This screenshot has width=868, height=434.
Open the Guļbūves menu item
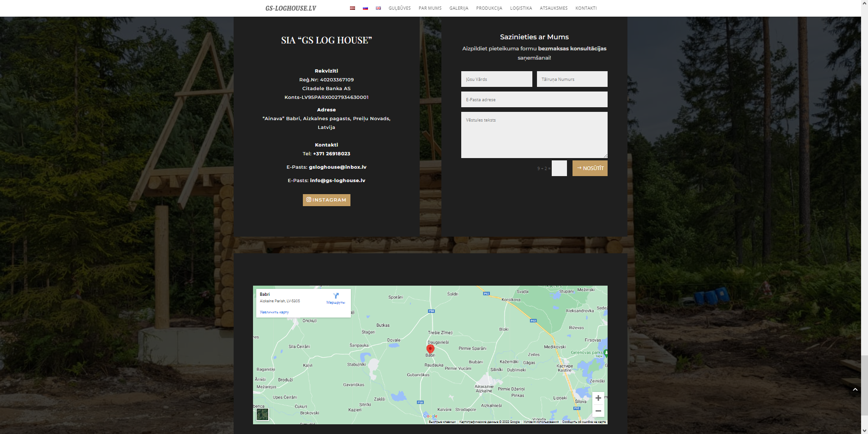399,8
